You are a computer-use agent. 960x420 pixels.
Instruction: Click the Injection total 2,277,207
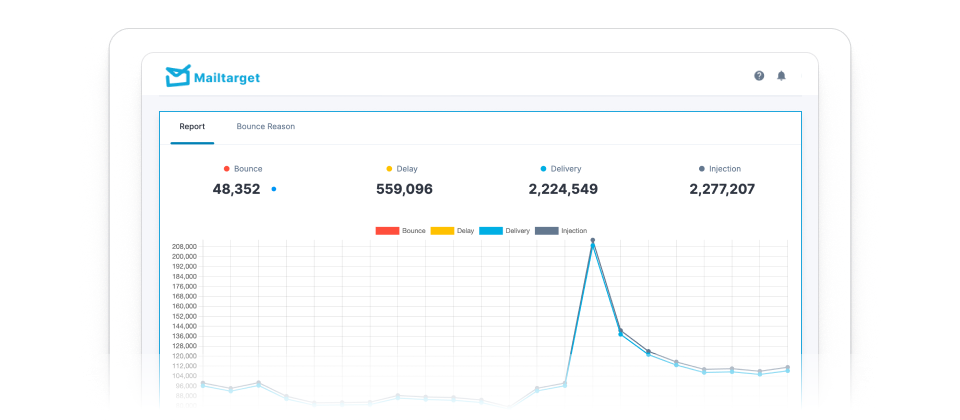722,189
